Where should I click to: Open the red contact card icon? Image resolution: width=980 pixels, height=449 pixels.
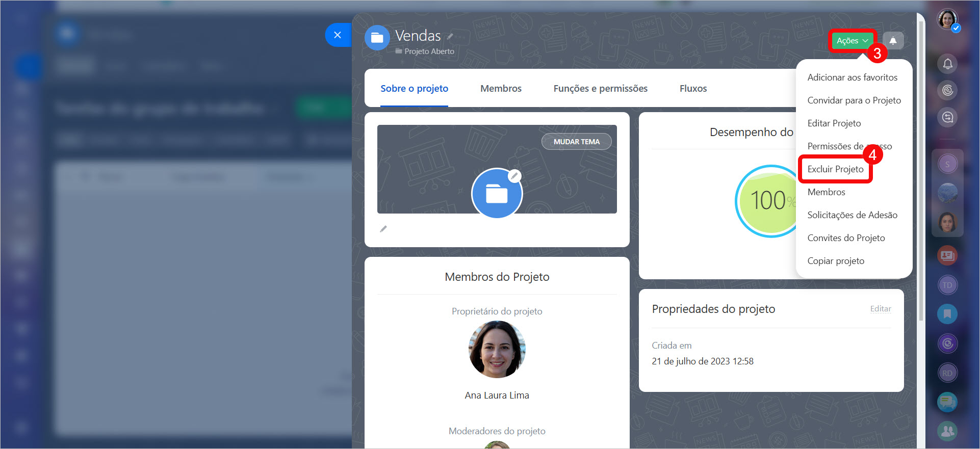tap(947, 255)
